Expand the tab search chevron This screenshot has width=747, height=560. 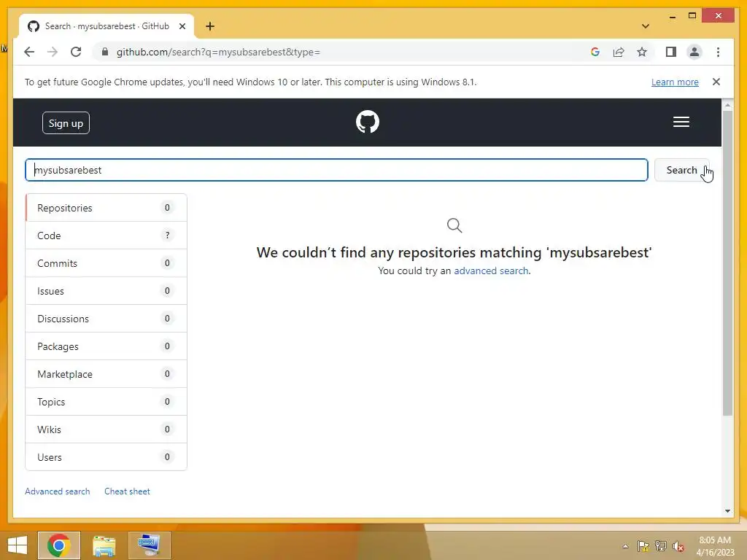(x=646, y=26)
